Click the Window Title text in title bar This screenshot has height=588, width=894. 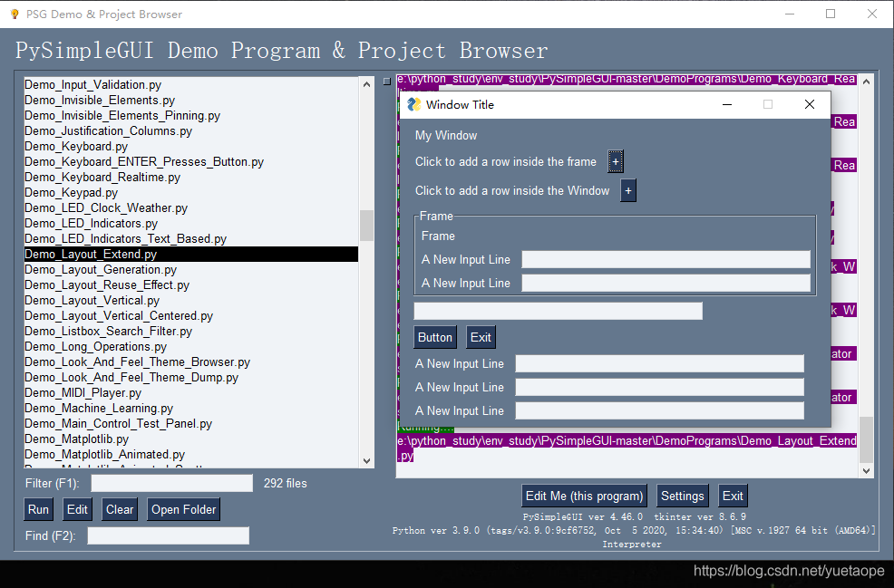[x=460, y=104]
